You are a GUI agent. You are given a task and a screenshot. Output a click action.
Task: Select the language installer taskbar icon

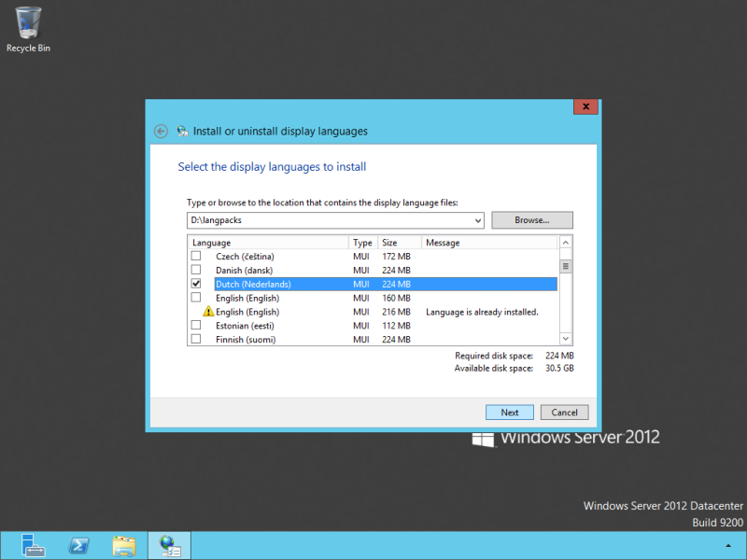tap(170, 546)
